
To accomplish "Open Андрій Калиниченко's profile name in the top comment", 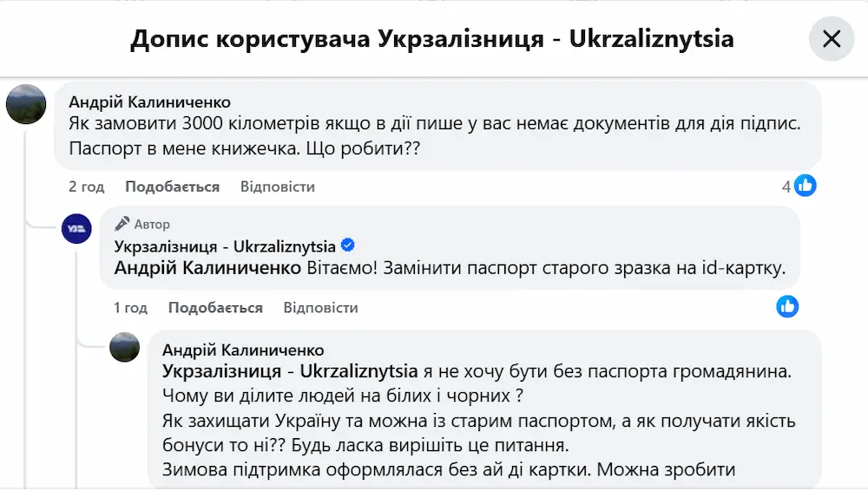I will (x=149, y=102).
